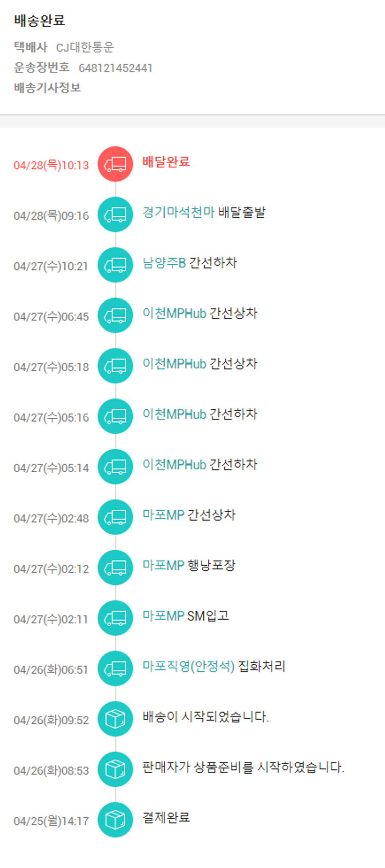Click the truck icon beside 마포MP 행낭포장
Viewport: 385px width, 868px height.
115,568
